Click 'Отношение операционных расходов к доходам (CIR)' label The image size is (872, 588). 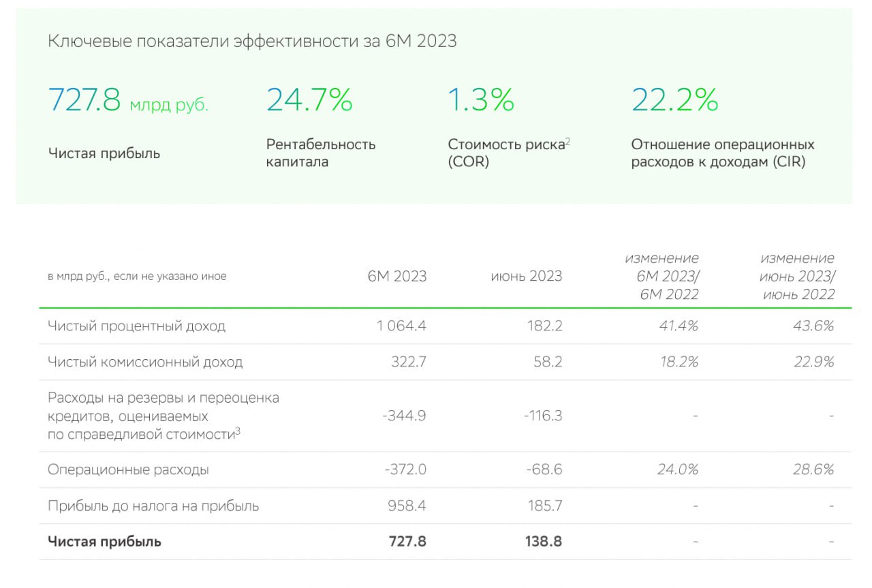pos(723,153)
